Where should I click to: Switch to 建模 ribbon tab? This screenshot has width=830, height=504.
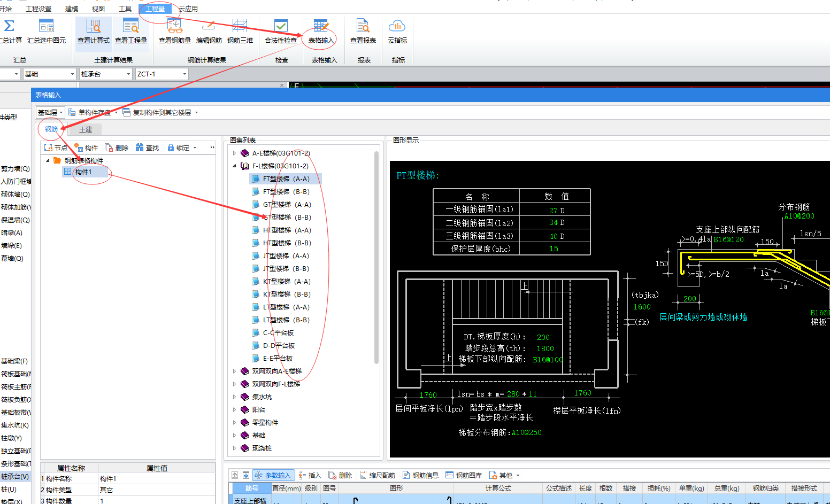point(72,9)
